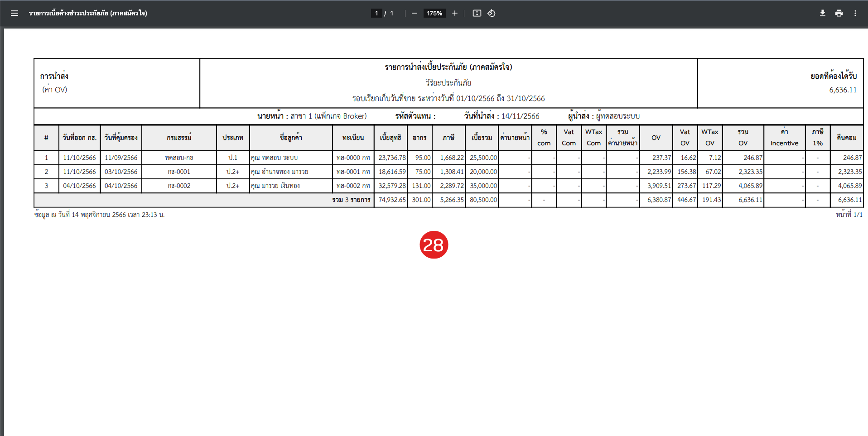Click the page indicator หน้าที่ 1/1
The image size is (868, 436).
849,215
